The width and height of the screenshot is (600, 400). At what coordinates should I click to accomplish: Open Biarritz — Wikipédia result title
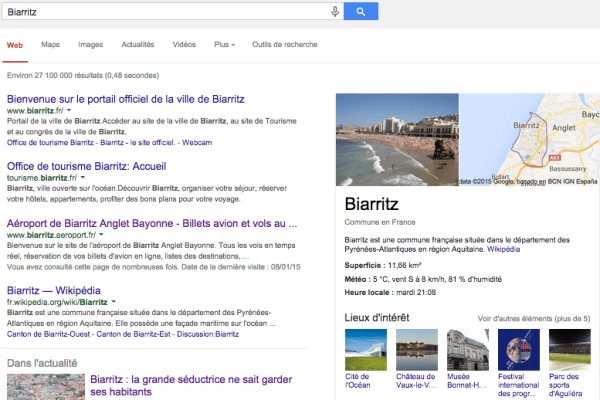[54, 290]
